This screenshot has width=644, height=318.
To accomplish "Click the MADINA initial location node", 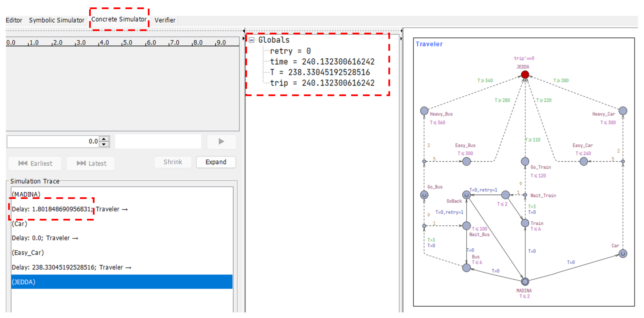I will (x=525, y=282).
